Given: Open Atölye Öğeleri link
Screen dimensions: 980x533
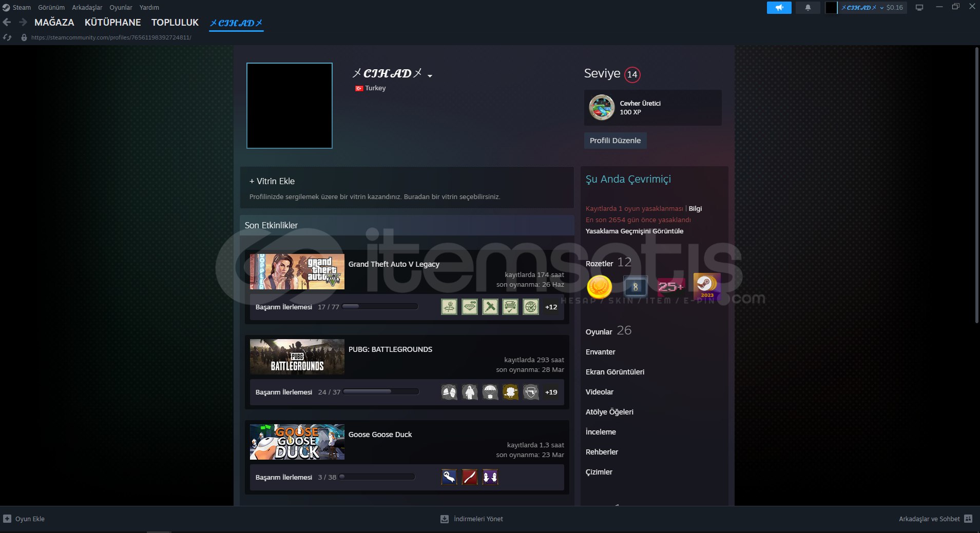Looking at the screenshot, I should coord(609,412).
